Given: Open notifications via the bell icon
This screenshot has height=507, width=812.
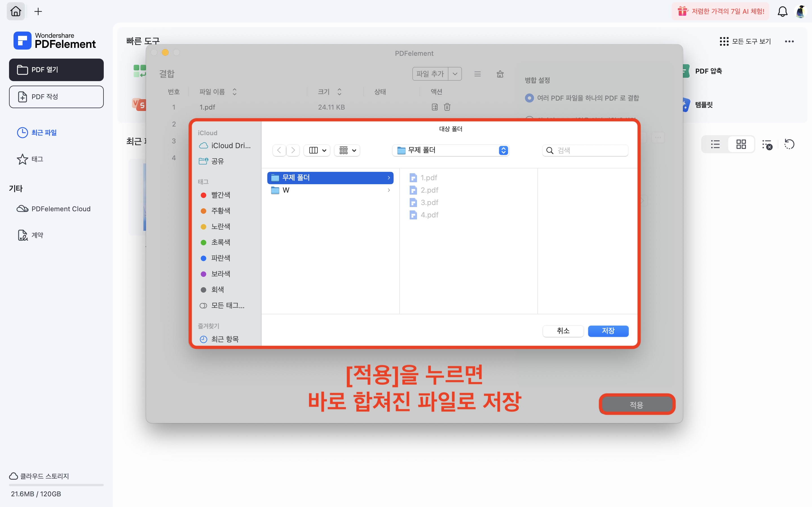Looking at the screenshot, I should pyautogui.click(x=782, y=11).
